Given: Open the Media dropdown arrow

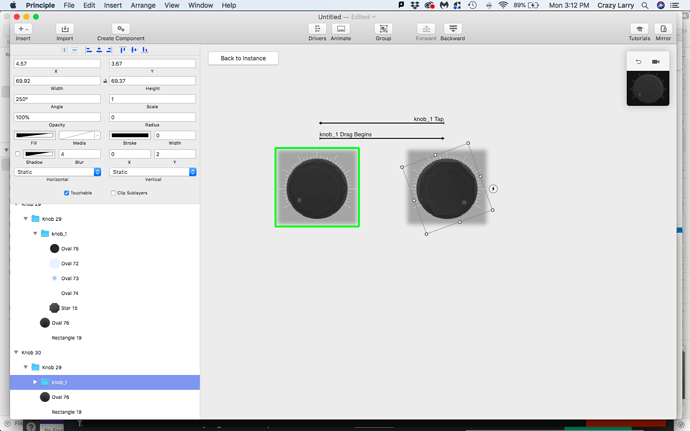Looking at the screenshot, I should (x=97, y=135).
